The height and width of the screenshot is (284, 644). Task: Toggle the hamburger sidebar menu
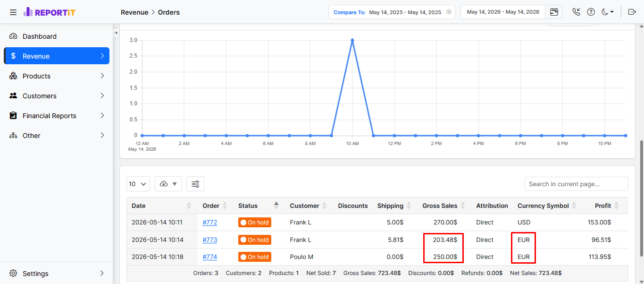coord(13,12)
